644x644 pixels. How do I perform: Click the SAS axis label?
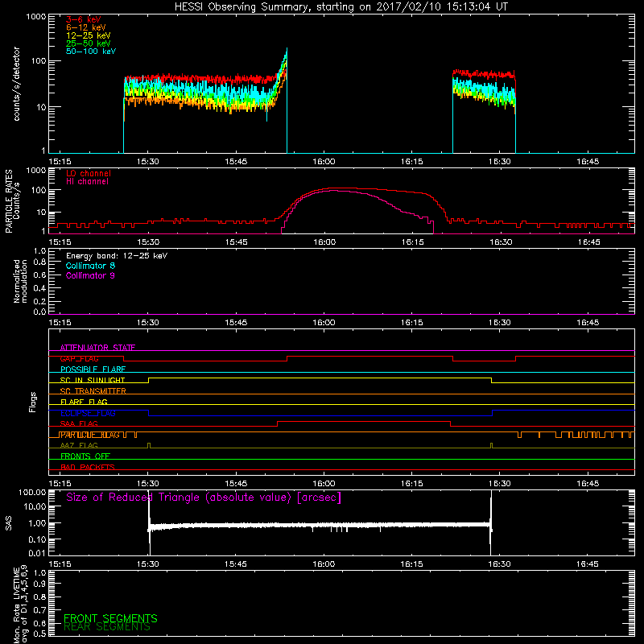(x=8, y=523)
